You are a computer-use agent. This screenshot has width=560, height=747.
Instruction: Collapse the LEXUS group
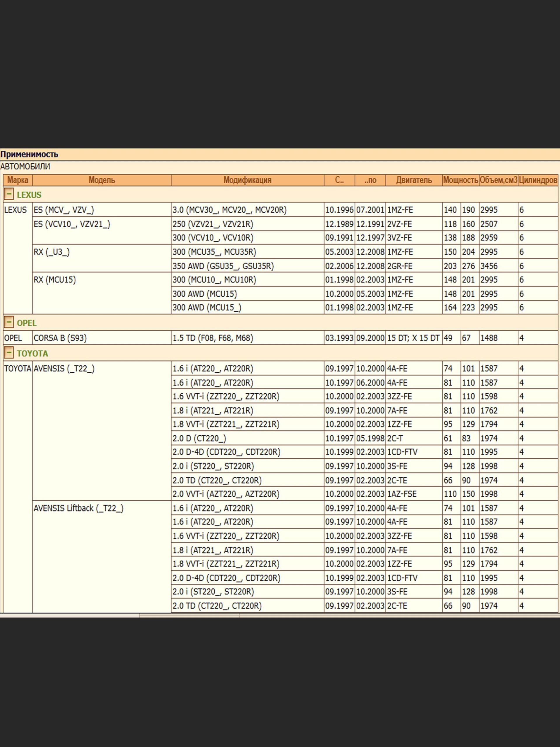(9, 194)
